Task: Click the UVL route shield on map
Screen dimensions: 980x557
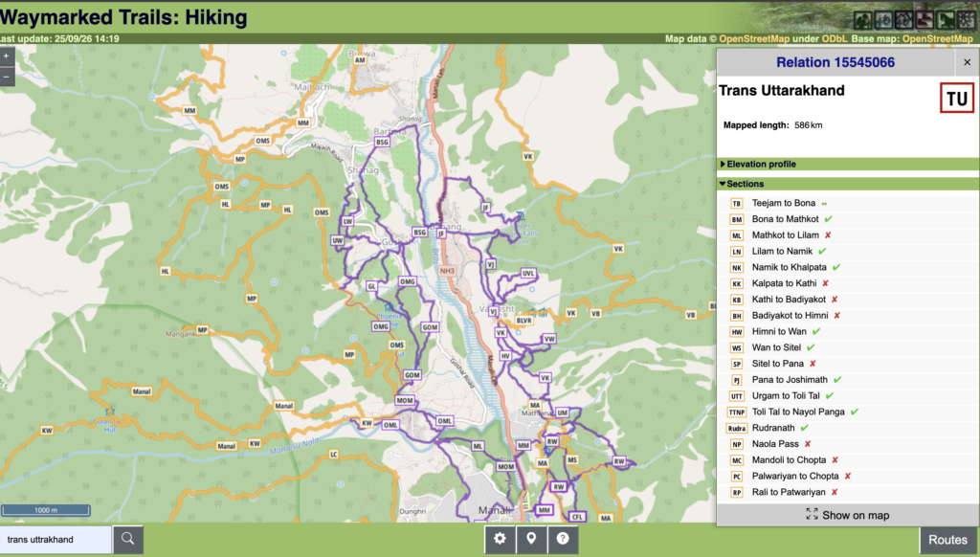Action: tap(528, 273)
